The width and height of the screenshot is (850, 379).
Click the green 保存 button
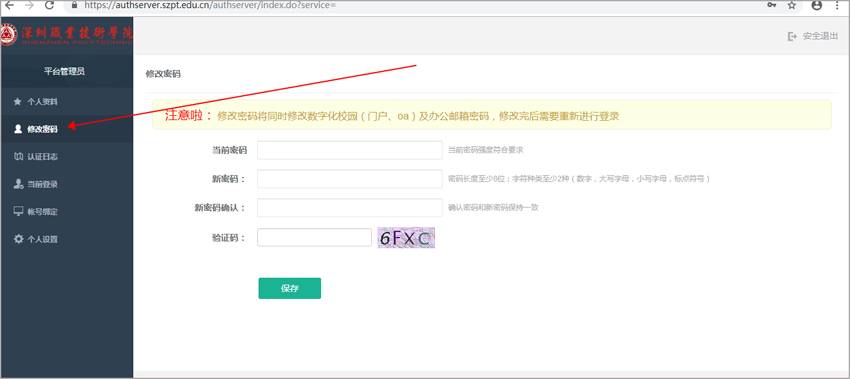click(x=289, y=288)
